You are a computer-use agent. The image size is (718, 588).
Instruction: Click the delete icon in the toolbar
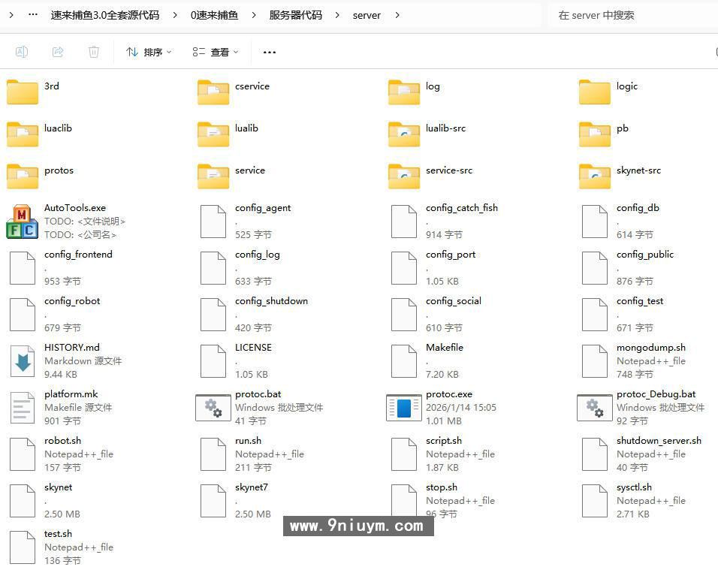[x=92, y=52]
